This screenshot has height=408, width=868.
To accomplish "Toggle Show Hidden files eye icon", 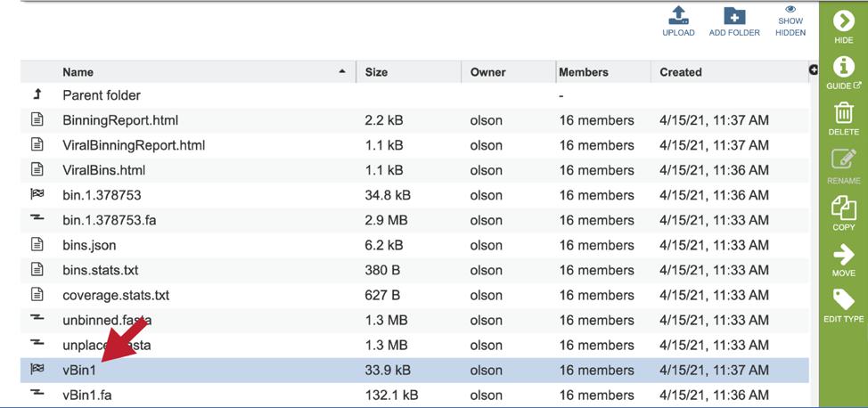I will coord(790,9).
